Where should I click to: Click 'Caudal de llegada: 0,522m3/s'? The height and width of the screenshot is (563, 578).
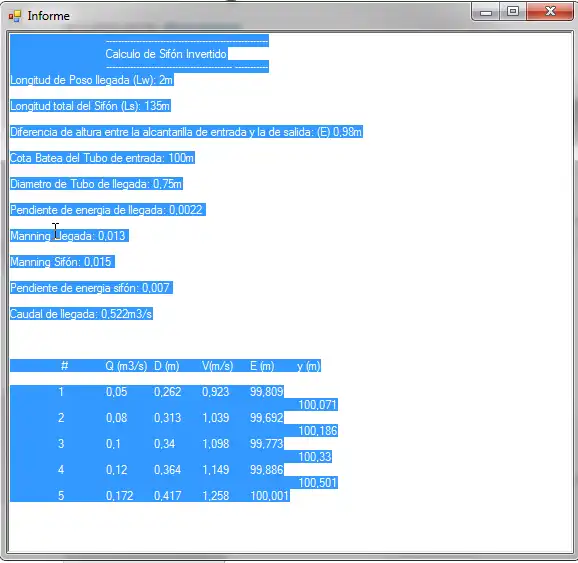[81, 314]
